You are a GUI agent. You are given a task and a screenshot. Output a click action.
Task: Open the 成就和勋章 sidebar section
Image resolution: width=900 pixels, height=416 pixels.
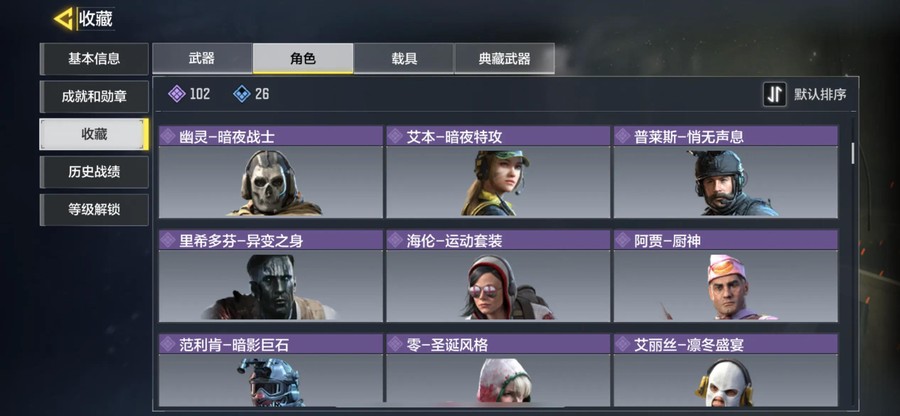(94, 96)
